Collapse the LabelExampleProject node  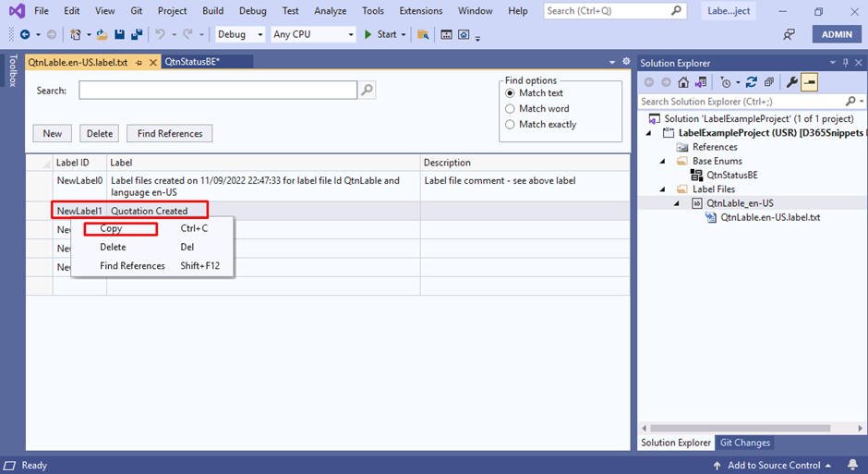[649, 133]
